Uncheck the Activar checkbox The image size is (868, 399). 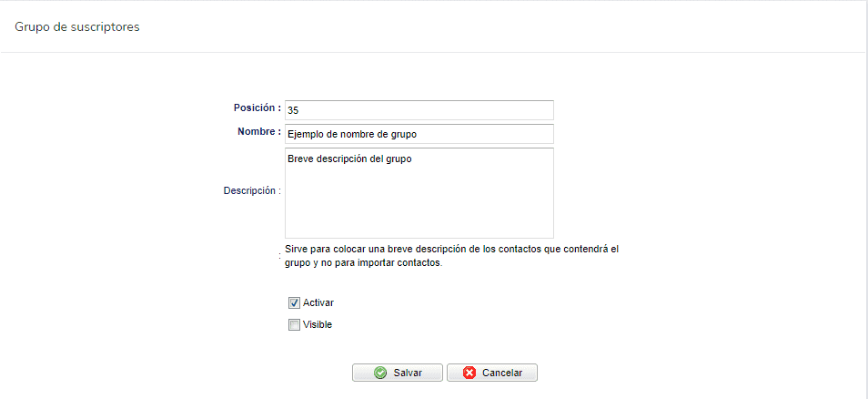click(x=294, y=303)
